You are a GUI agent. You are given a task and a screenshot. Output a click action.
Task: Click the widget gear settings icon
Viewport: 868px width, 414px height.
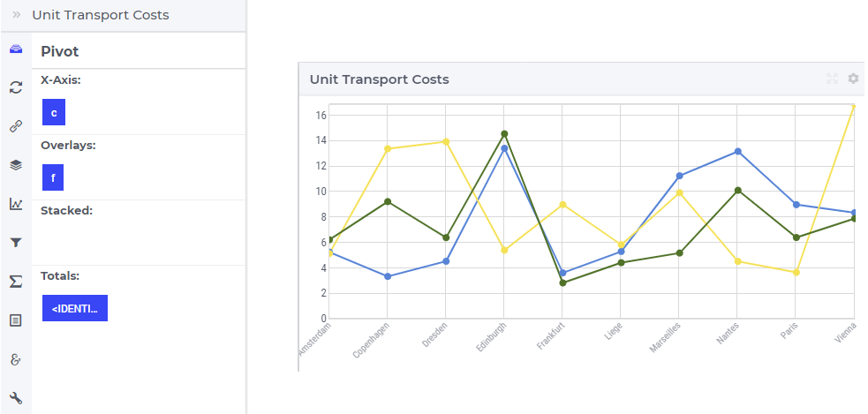click(853, 79)
